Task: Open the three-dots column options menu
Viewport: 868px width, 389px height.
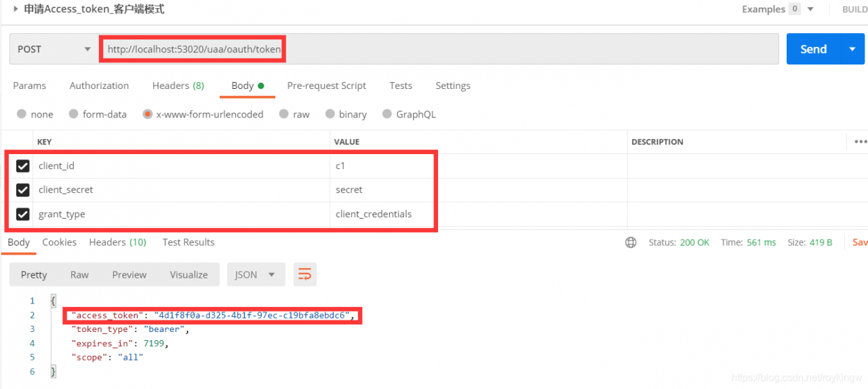Action: click(x=860, y=142)
